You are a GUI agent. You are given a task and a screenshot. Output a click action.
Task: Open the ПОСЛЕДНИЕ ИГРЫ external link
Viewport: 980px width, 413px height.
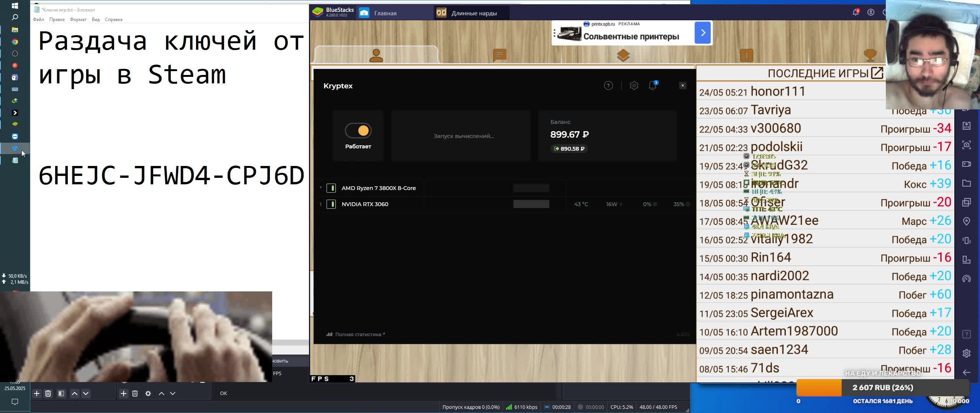[877, 73]
